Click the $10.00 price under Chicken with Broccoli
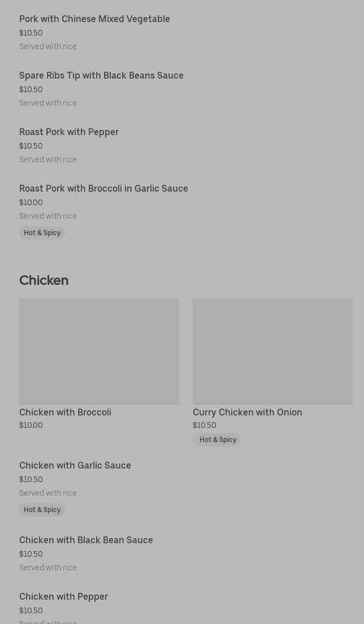Image resolution: width=364 pixels, height=624 pixels. tap(31, 426)
